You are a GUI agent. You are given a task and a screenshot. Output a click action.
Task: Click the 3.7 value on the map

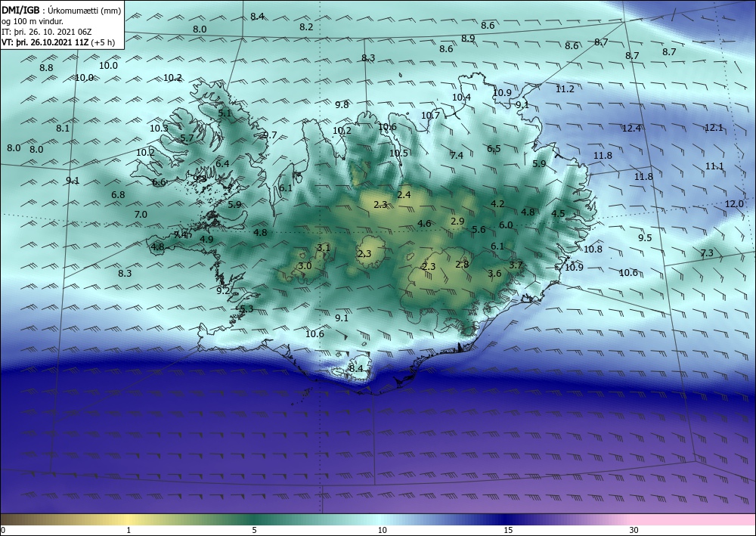tap(516, 265)
